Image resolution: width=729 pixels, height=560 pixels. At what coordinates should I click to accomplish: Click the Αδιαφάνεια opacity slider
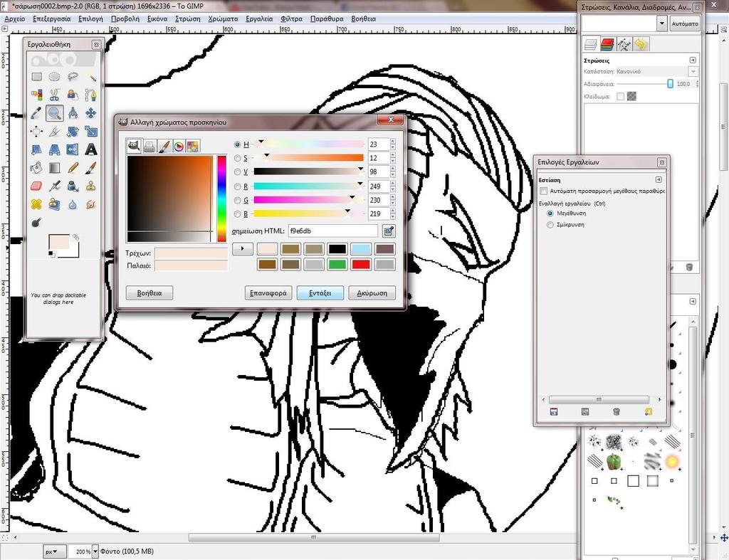[x=645, y=84]
